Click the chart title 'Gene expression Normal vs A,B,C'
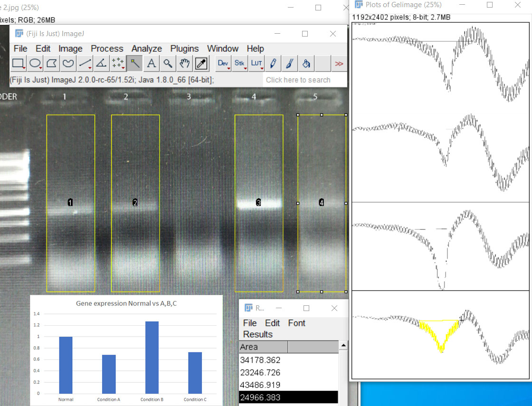The height and width of the screenshot is (406, 532). pyautogui.click(x=126, y=303)
